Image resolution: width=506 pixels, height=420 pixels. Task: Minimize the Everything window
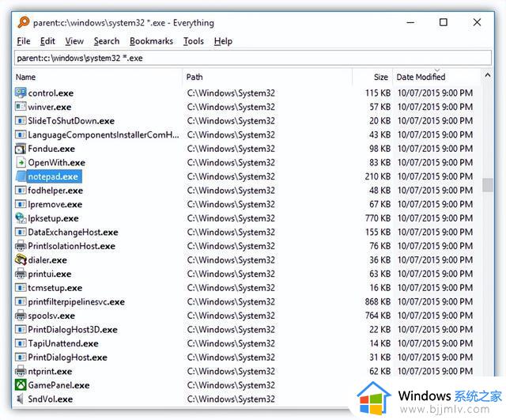tap(410, 23)
